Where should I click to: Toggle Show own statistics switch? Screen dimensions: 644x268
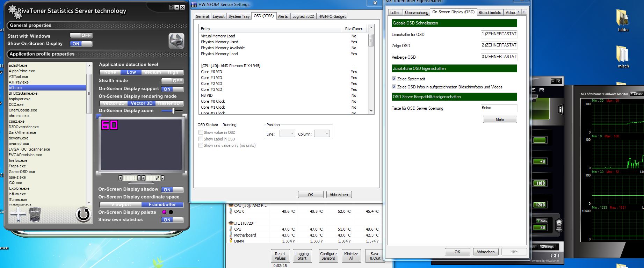tap(172, 220)
